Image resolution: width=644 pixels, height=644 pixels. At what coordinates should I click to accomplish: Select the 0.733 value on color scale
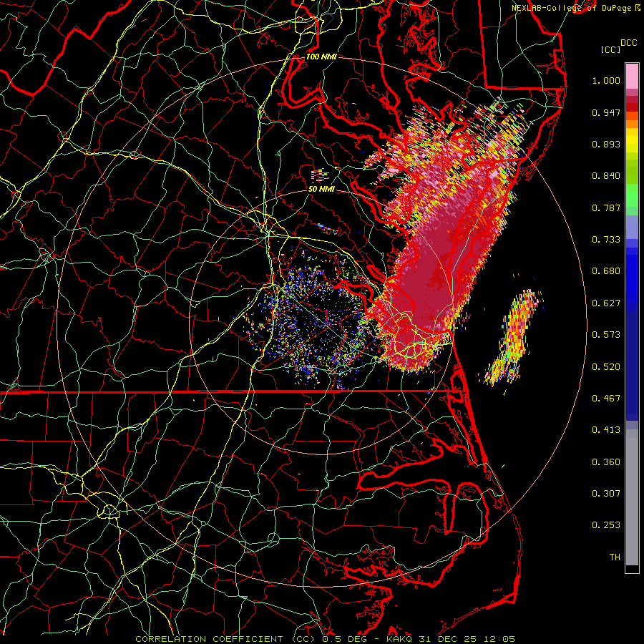tap(606, 240)
